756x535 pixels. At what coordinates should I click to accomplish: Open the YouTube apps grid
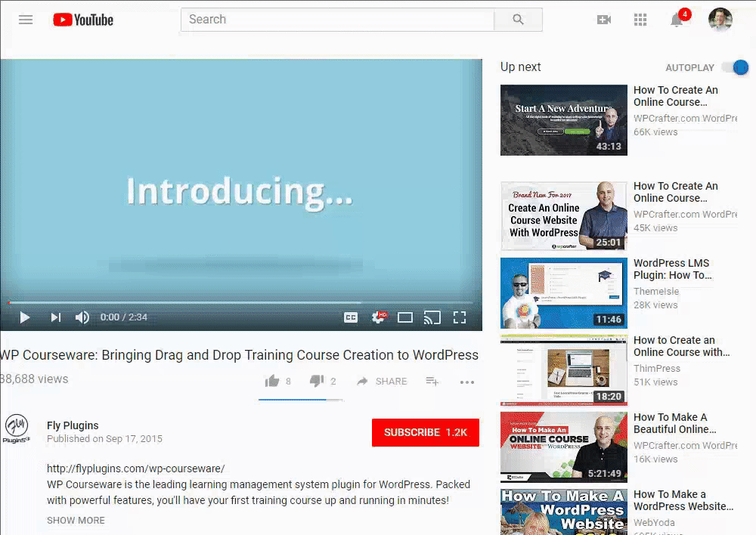coord(640,20)
